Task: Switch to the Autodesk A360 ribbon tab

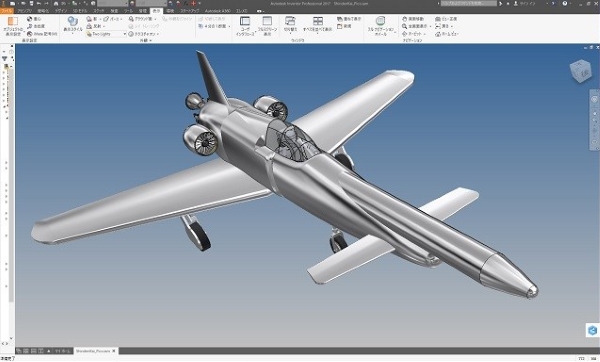Action: [217, 11]
